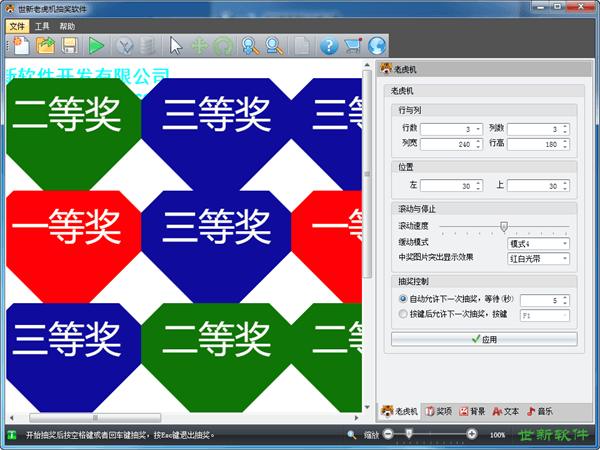Image resolution: width=600 pixels, height=450 pixels.
Task: Switch to the 奖项 tab
Action: [x=438, y=410]
